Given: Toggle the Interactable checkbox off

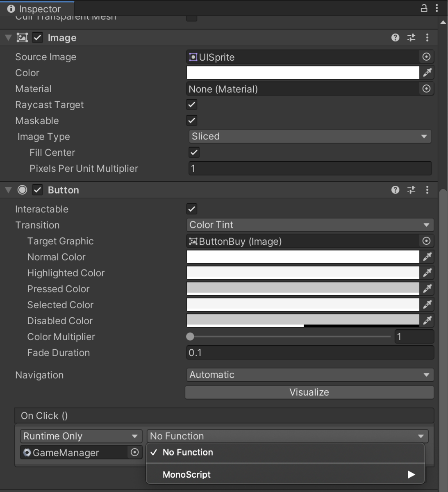Looking at the screenshot, I should pos(191,209).
